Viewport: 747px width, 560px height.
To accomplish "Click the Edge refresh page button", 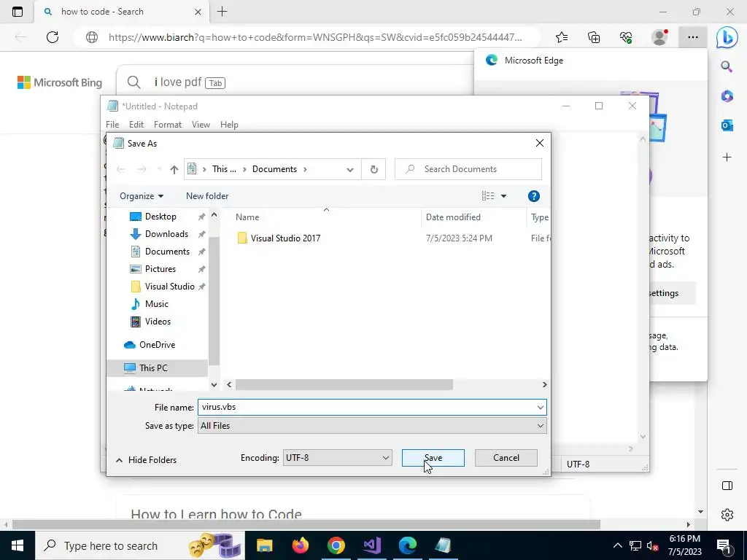I will pos(53,37).
